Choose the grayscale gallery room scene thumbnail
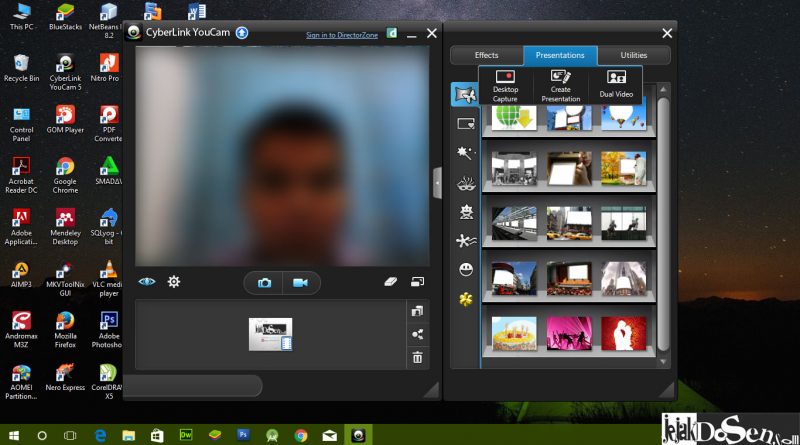 (514, 168)
